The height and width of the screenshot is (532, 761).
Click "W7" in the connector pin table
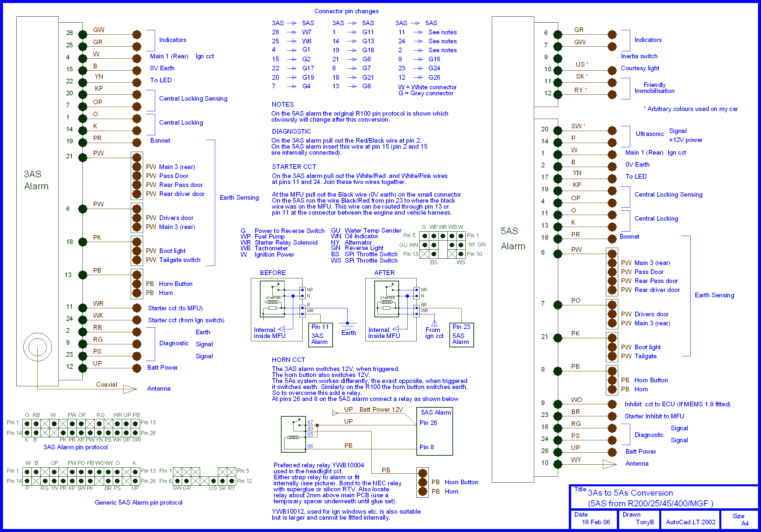point(307,32)
